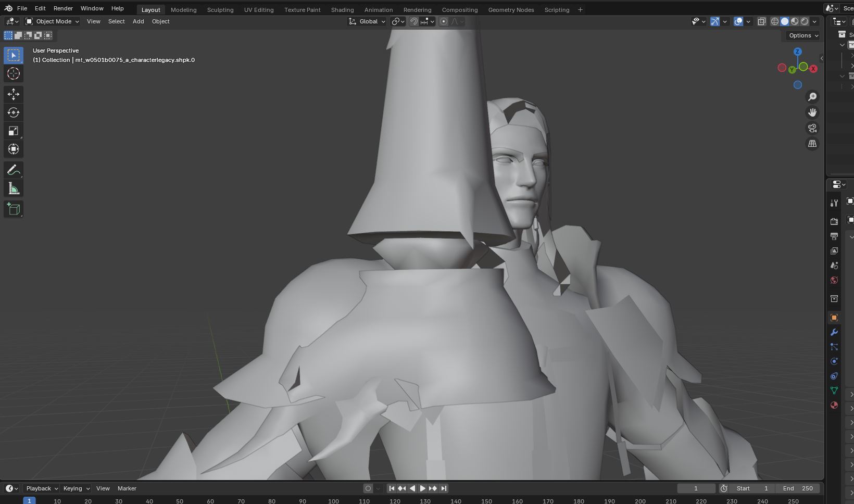854x504 pixels.
Task: Select the Move tool
Action: click(x=14, y=94)
